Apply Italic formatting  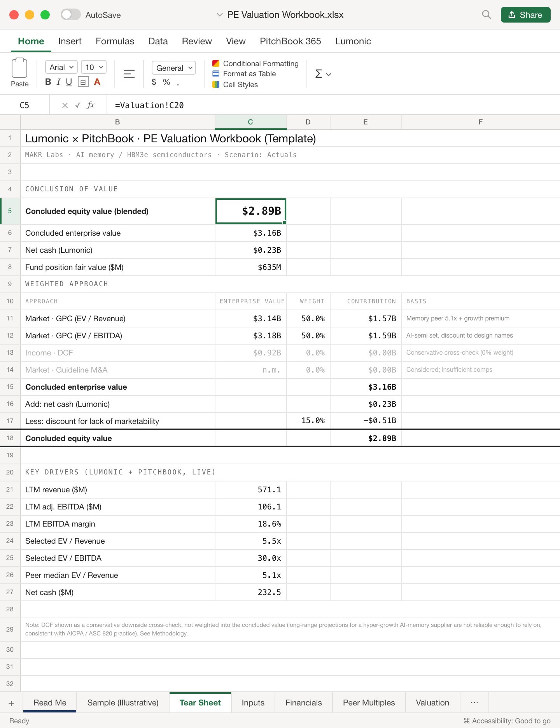(58, 82)
